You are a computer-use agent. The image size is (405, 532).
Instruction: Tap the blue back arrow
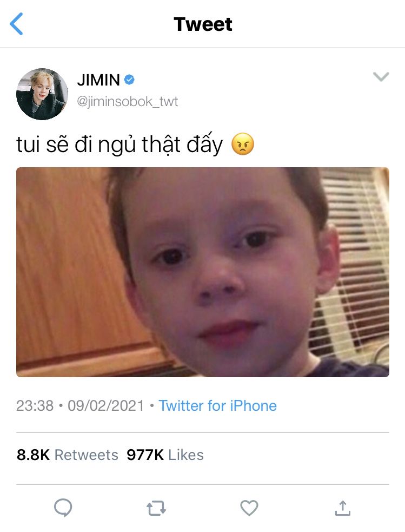pos(16,24)
